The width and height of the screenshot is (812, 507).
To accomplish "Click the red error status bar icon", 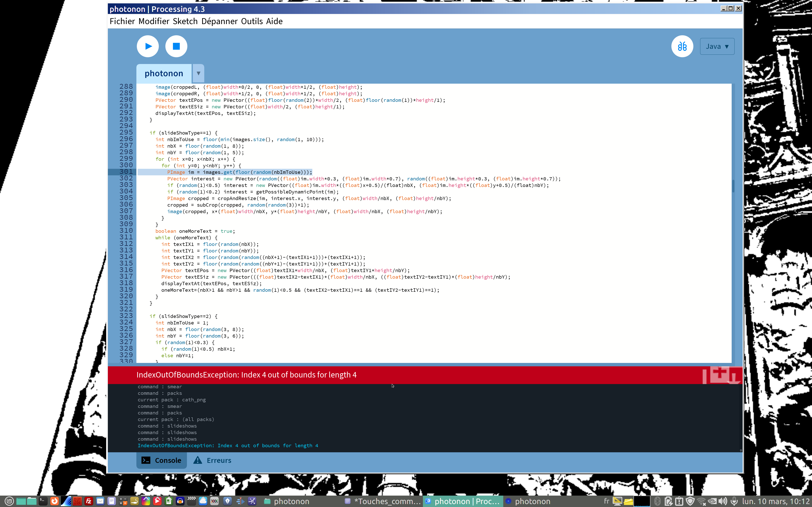I will [x=721, y=375].
